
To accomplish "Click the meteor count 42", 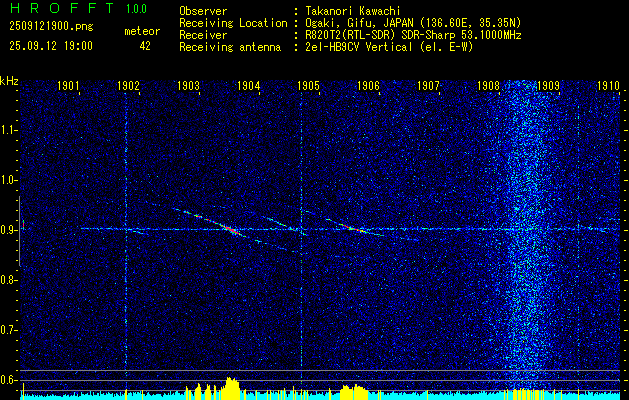I will pyautogui.click(x=145, y=46).
